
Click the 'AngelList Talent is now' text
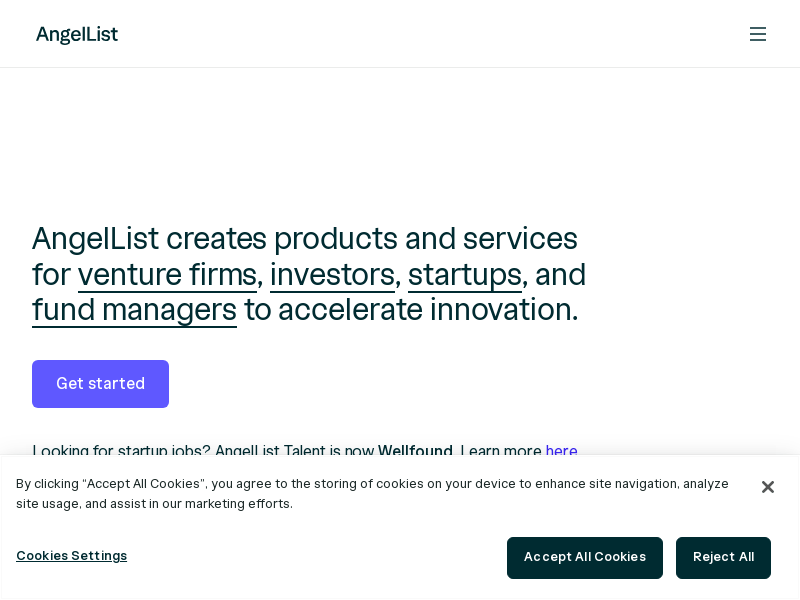click(x=294, y=450)
